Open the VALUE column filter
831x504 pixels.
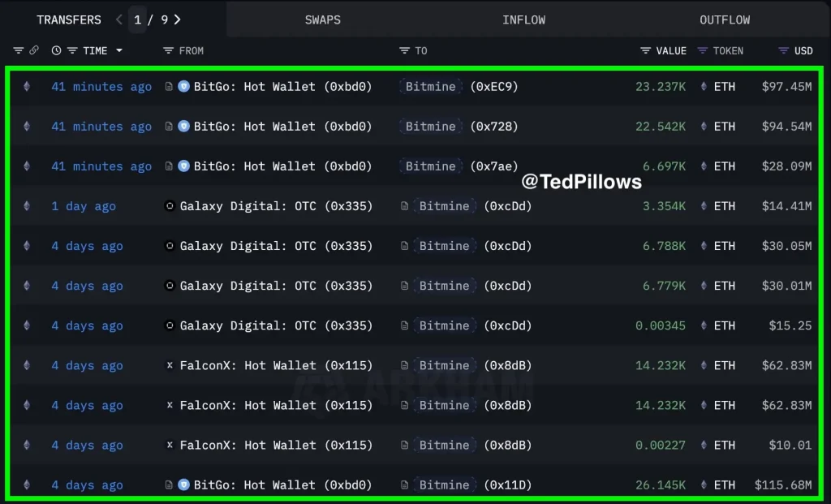[645, 50]
